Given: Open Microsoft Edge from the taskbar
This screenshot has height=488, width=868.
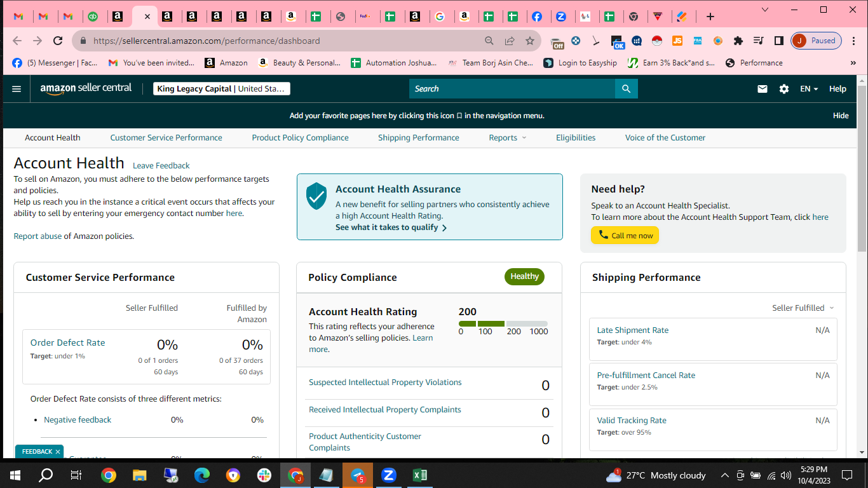Looking at the screenshot, I should coord(202,475).
